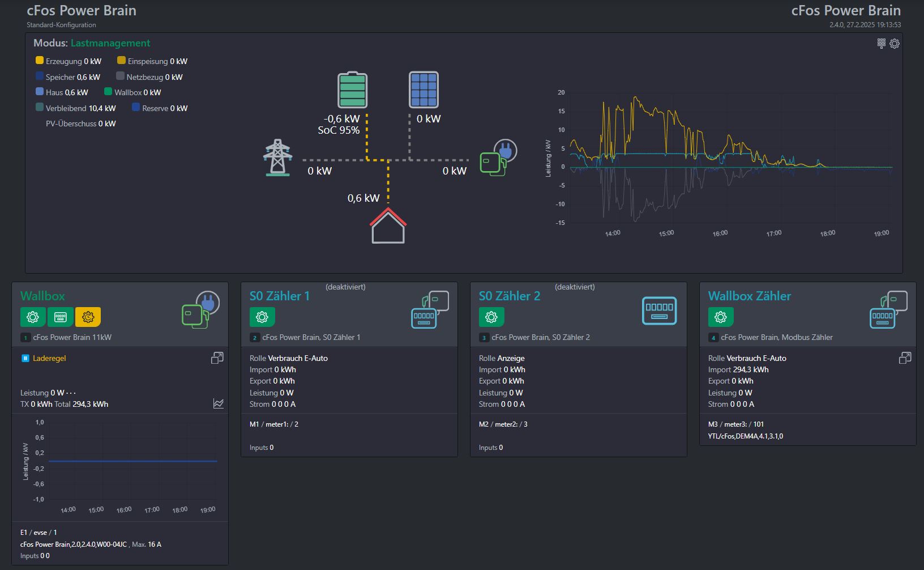Expand Wallbox Zähler pop-out icon
This screenshot has height=570, width=924.
905,358
